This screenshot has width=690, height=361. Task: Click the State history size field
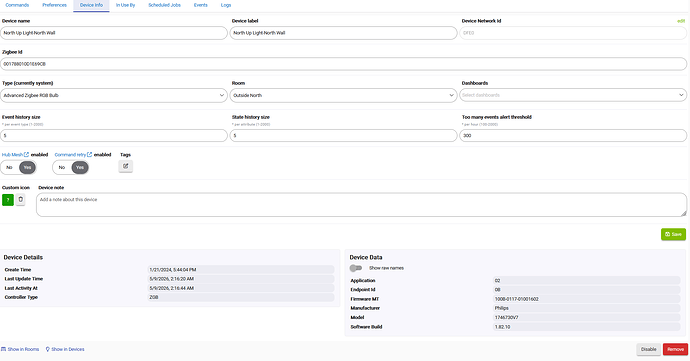tap(343, 136)
